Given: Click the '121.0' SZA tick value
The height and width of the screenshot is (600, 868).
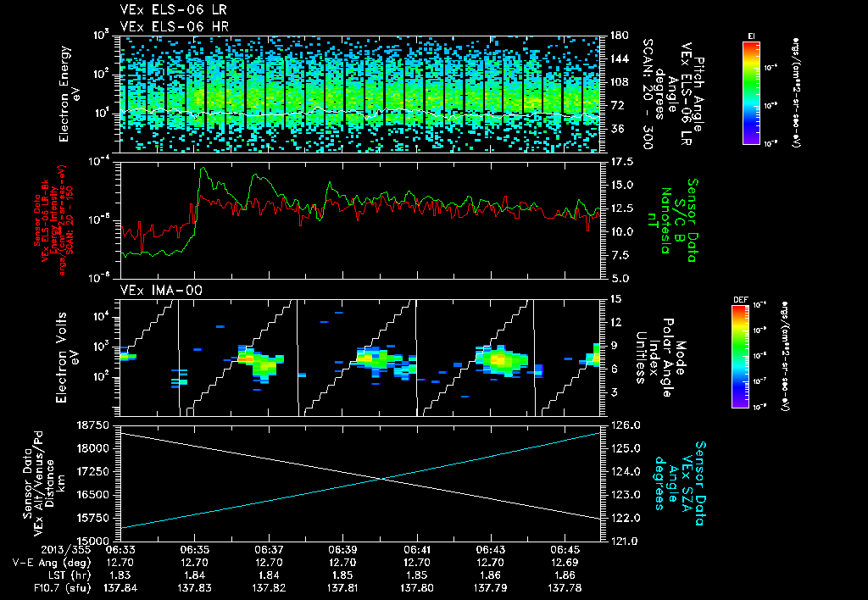Looking at the screenshot, I should (x=625, y=542).
